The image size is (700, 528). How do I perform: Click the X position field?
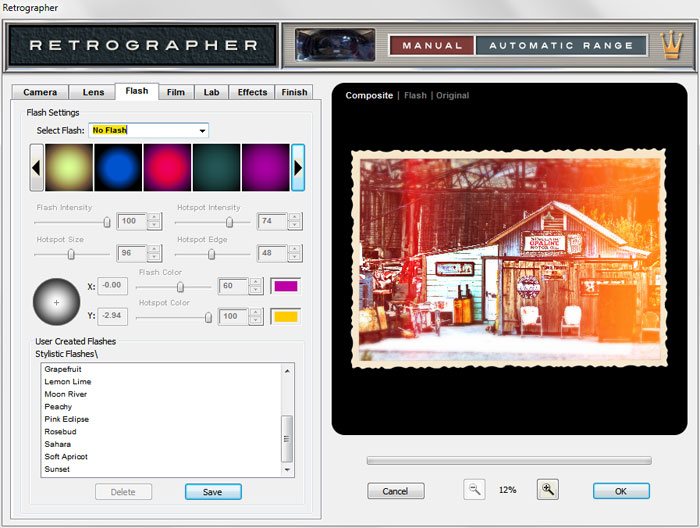point(112,286)
